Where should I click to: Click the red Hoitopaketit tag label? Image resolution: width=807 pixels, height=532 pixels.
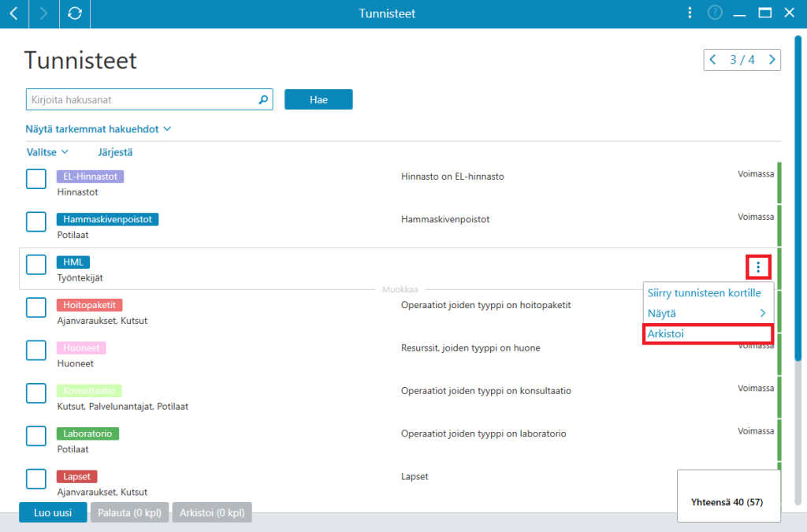click(90, 305)
